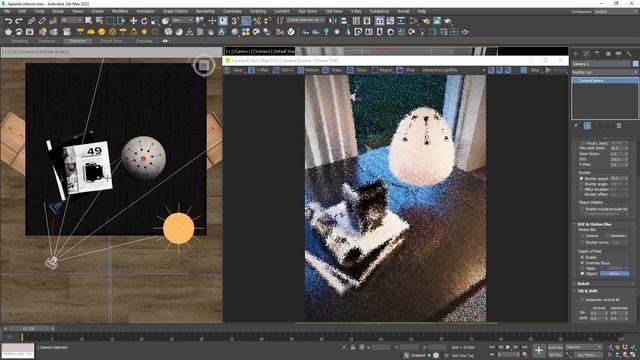Collapse the Tilt & Shift rollout
The height and width of the screenshot is (360, 640).
tap(587, 291)
